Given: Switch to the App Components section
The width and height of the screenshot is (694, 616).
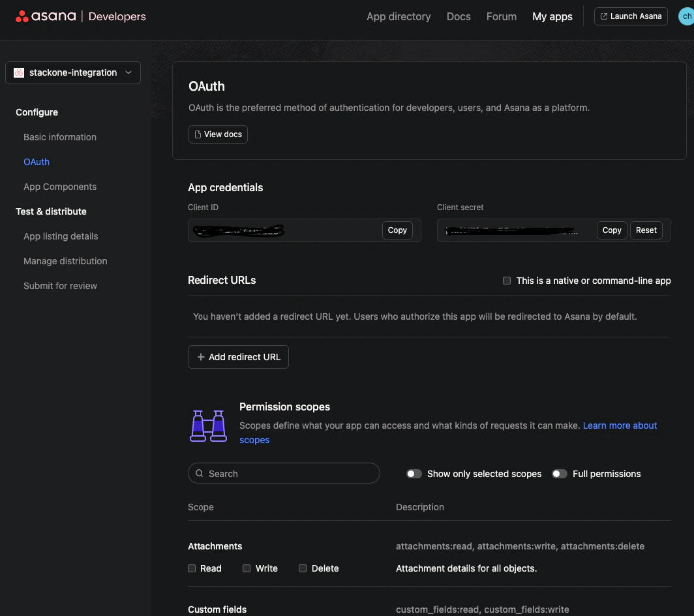Looking at the screenshot, I should coord(59,187).
